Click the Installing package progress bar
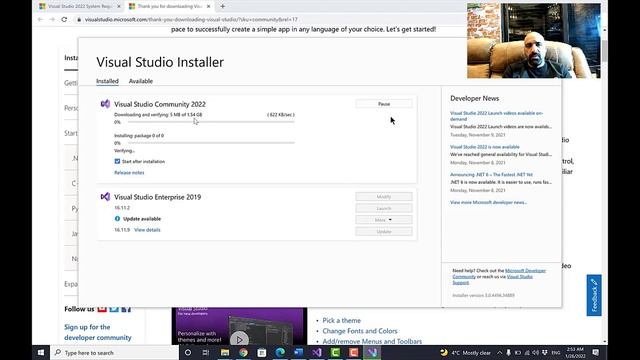Viewport: 640px width, 360px height. pyautogui.click(x=211, y=143)
